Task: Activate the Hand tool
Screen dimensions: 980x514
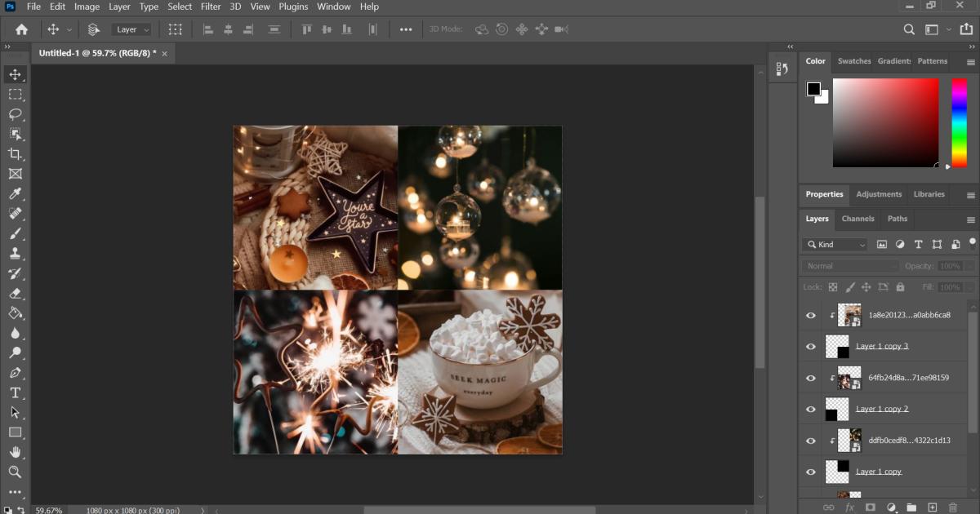Action: coord(15,452)
